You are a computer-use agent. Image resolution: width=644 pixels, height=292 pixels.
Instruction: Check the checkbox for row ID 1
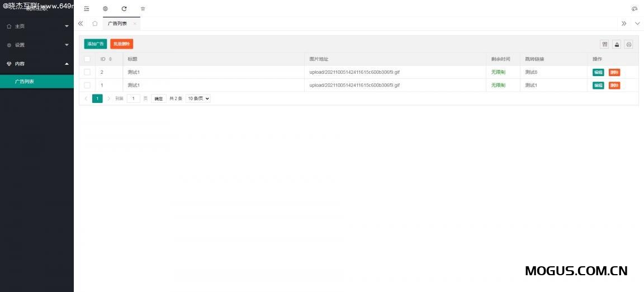pos(87,85)
